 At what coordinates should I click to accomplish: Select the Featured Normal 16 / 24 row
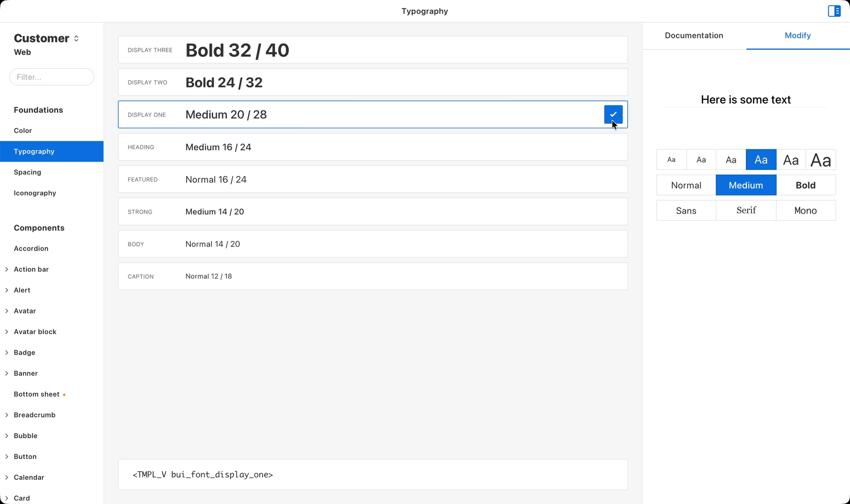coord(373,179)
